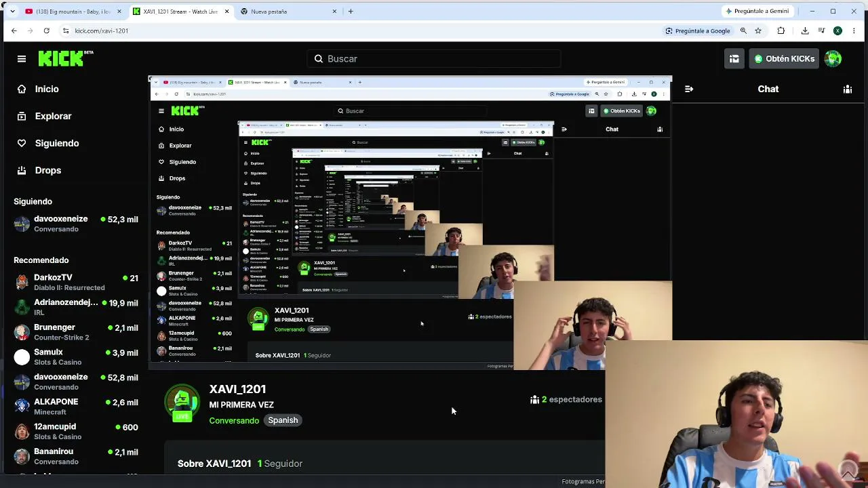Open Bananirou channel in sidebar
The width and height of the screenshot is (868, 488).
click(x=76, y=456)
